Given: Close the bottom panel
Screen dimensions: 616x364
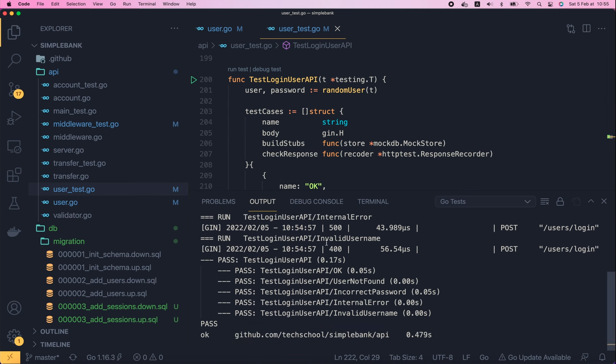Looking at the screenshot, I should (604, 201).
